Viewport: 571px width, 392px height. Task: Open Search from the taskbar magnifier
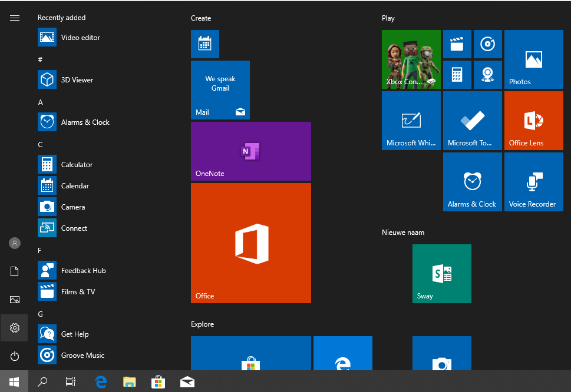click(42, 381)
